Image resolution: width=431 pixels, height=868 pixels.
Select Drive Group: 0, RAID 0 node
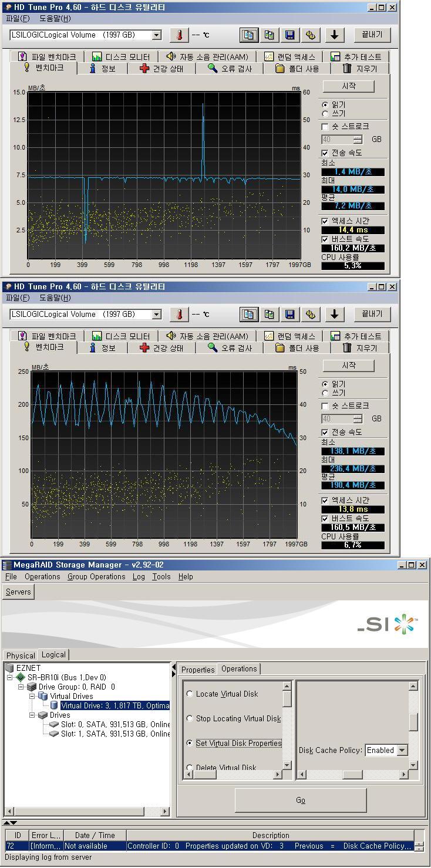(x=71, y=687)
